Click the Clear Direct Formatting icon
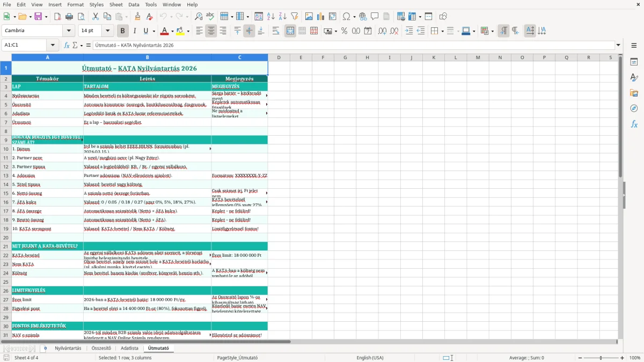 (150, 17)
